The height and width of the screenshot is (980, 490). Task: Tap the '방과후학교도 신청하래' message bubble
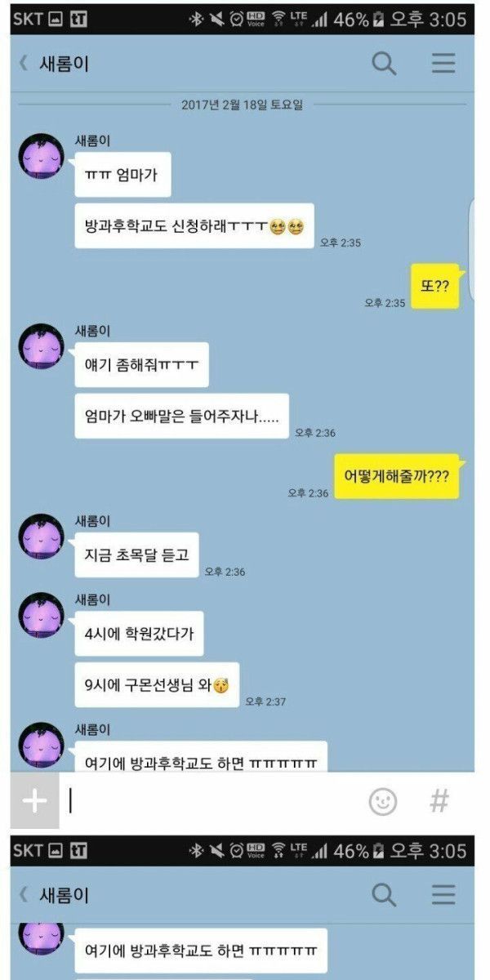point(194,226)
